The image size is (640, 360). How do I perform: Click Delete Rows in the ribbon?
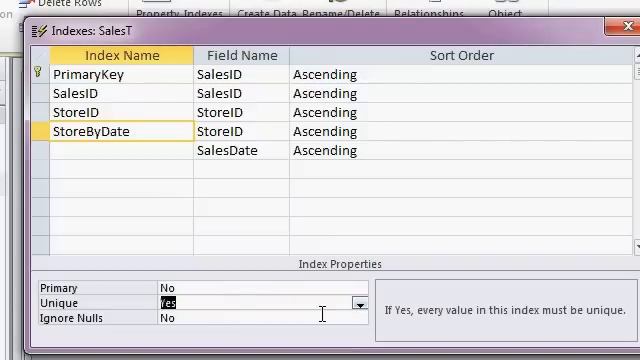(x=60, y=4)
